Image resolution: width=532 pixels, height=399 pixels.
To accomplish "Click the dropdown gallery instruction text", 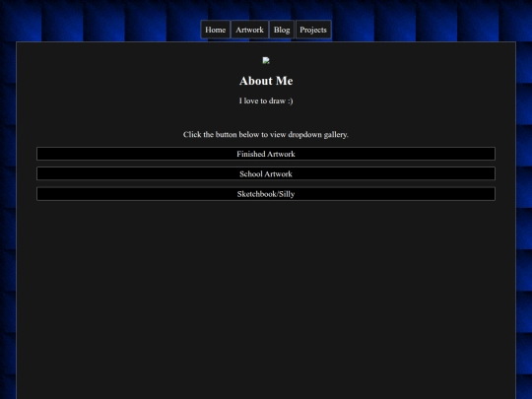I will point(266,135).
